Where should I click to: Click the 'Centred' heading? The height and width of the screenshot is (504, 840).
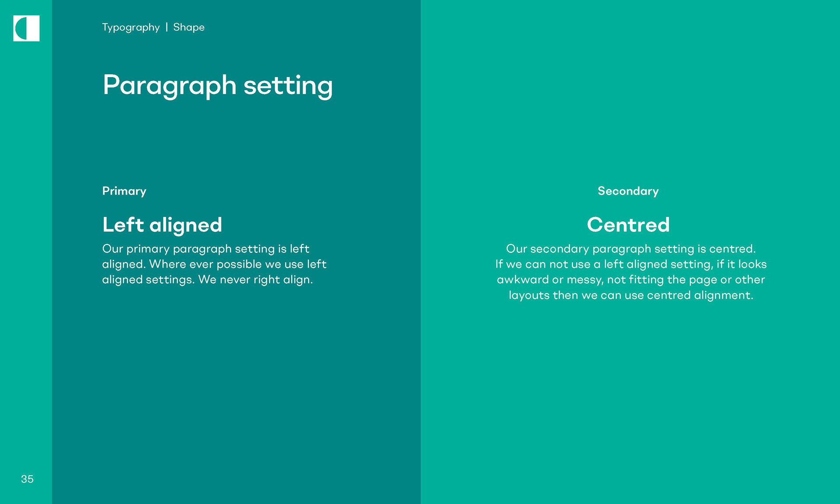[x=628, y=225]
